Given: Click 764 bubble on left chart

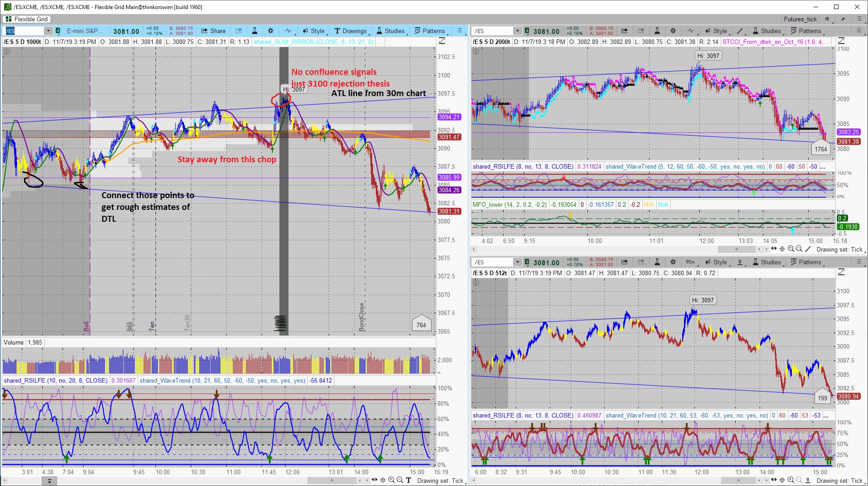Looking at the screenshot, I should (x=421, y=324).
